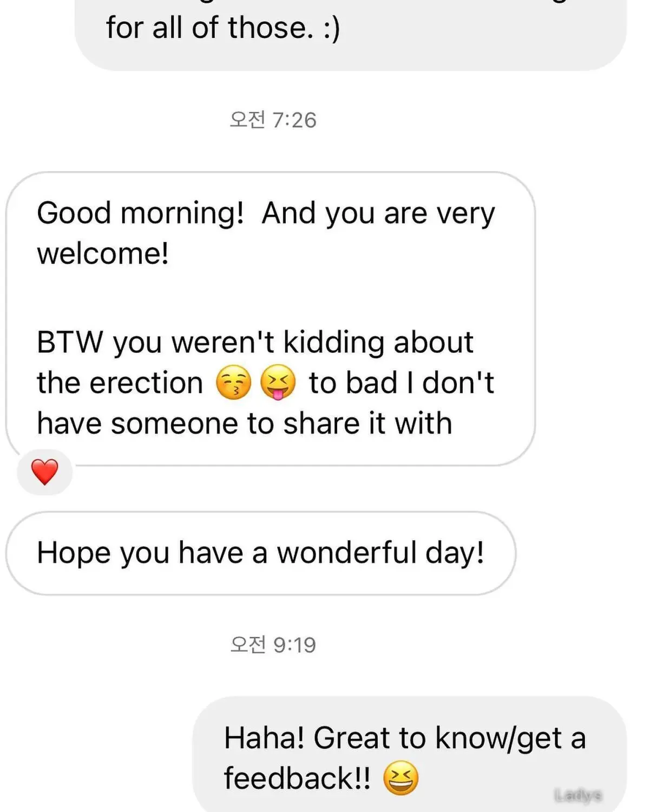
Task: Click the laughing emoji after feedback!!
Action: (400, 777)
